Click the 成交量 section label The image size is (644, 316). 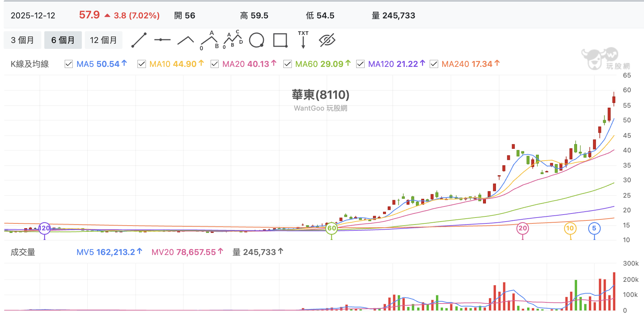coord(23,252)
